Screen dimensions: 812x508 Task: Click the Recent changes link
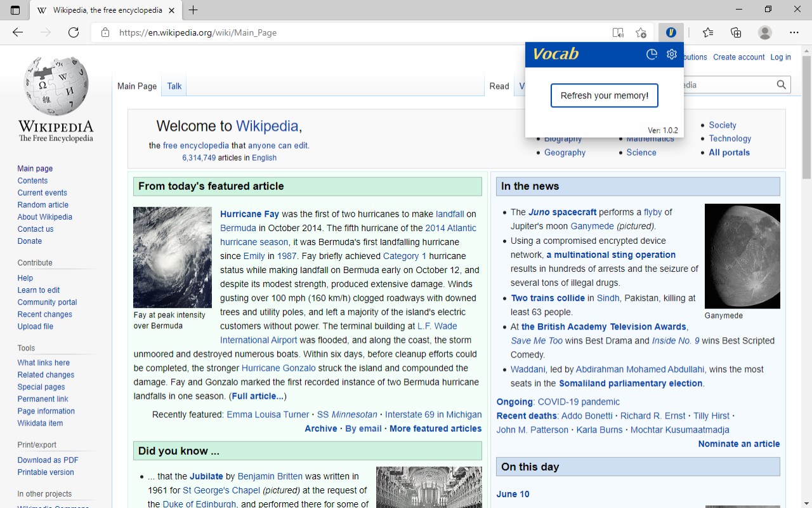click(x=45, y=314)
